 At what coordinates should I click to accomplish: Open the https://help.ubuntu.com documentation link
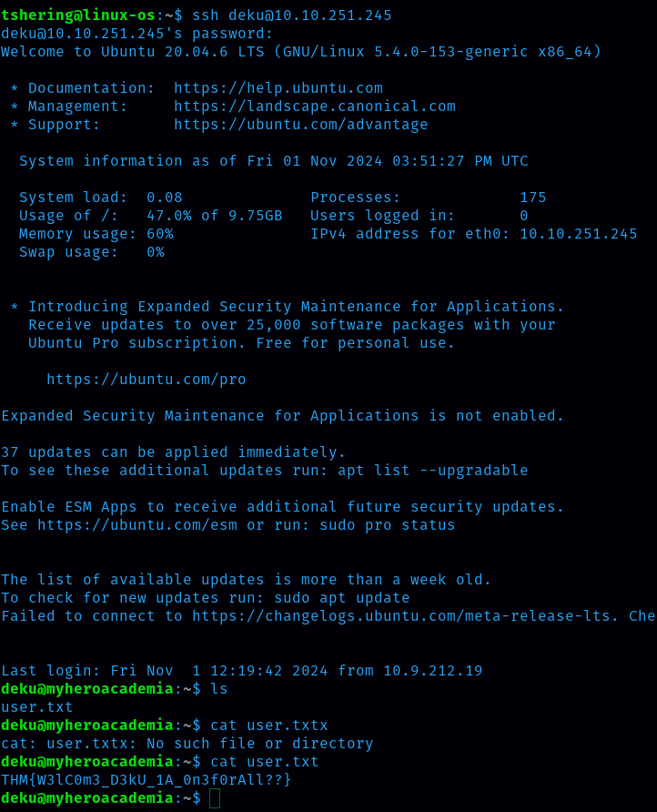[278, 88]
